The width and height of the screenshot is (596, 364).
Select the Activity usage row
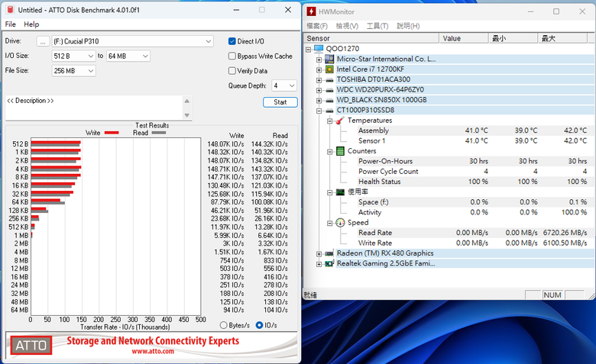[472, 213]
